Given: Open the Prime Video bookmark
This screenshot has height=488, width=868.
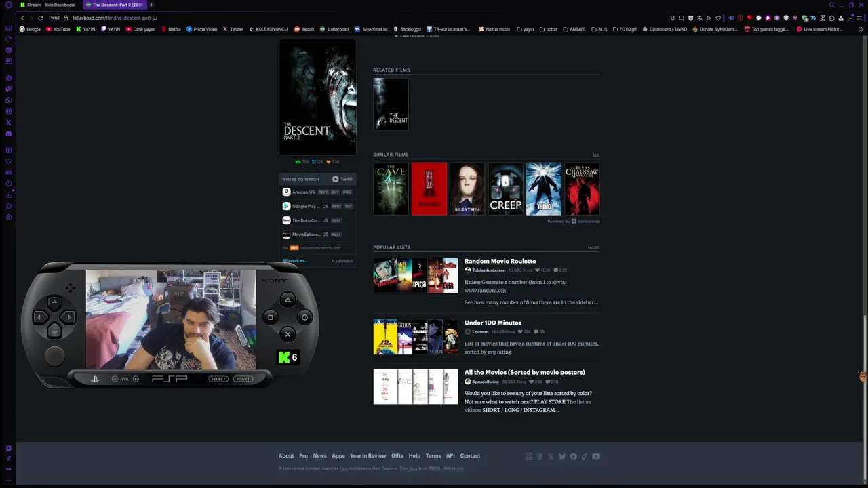Looking at the screenshot, I should pyautogui.click(x=201, y=29).
